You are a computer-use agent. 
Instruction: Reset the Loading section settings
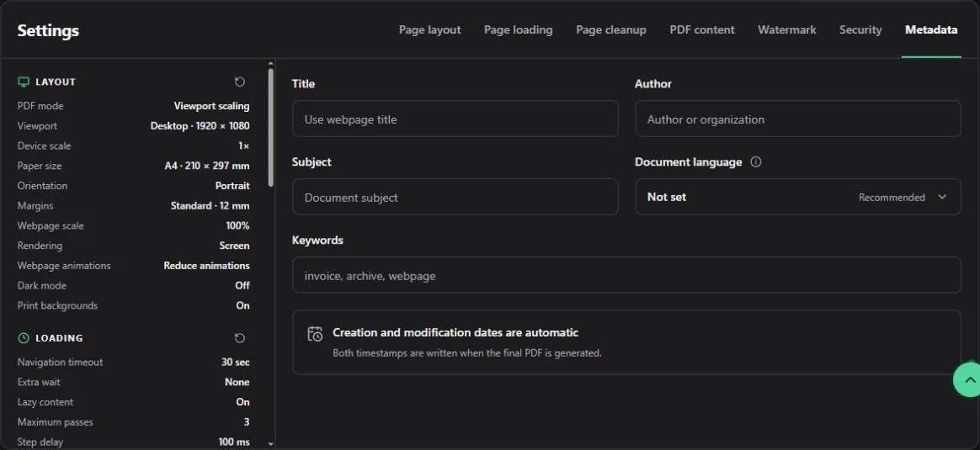click(x=240, y=337)
